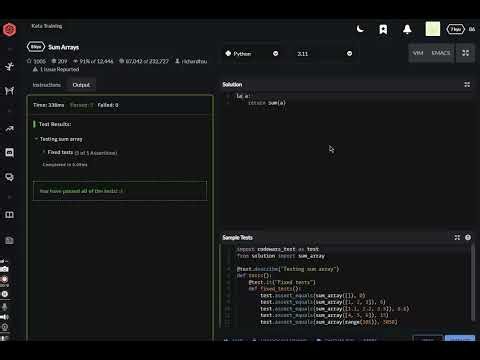Open the 3.11 version dropdown
The height and width of the screenshot is (360, 480).
[323, 53]
